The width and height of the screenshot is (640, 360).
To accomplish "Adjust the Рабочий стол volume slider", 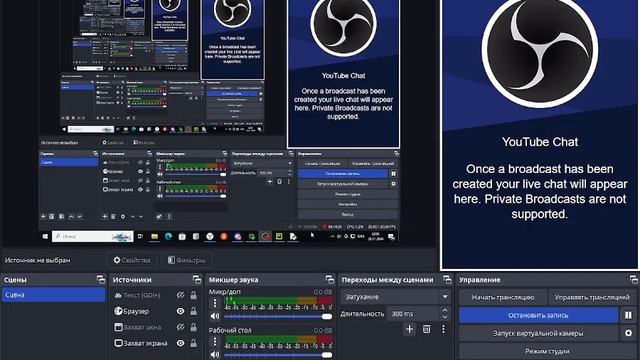I will (278, 355).
